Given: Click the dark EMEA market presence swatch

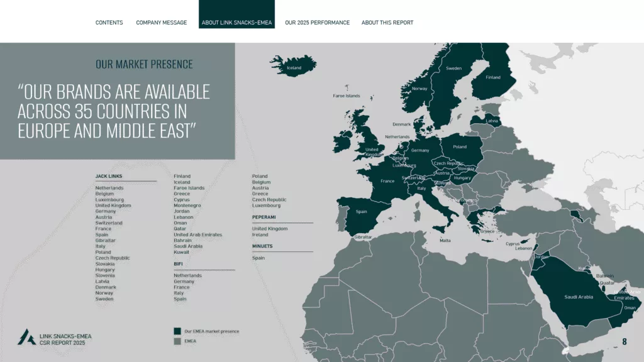Looking at the screenshot, I should pyautogui.click(x=177, y=331).
